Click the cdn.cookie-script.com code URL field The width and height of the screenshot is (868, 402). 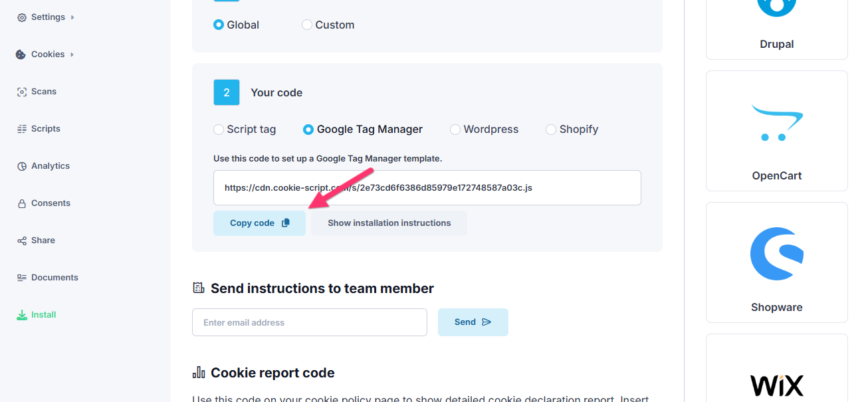427,188
